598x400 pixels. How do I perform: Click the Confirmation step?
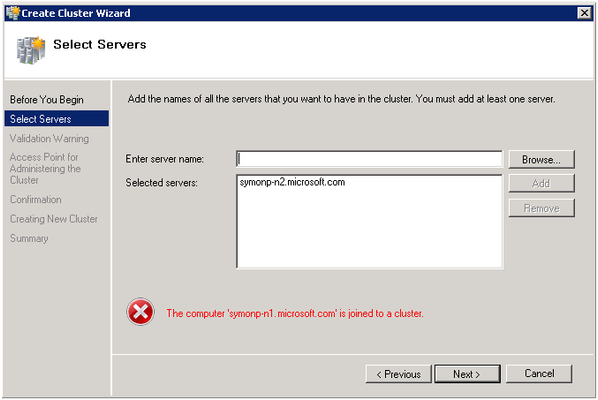click(35, 199)
